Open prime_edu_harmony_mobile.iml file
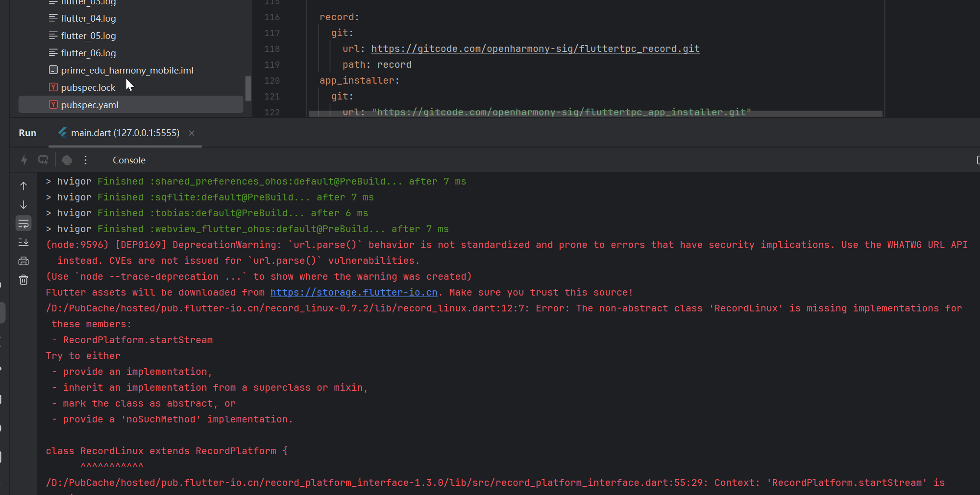 127,70
